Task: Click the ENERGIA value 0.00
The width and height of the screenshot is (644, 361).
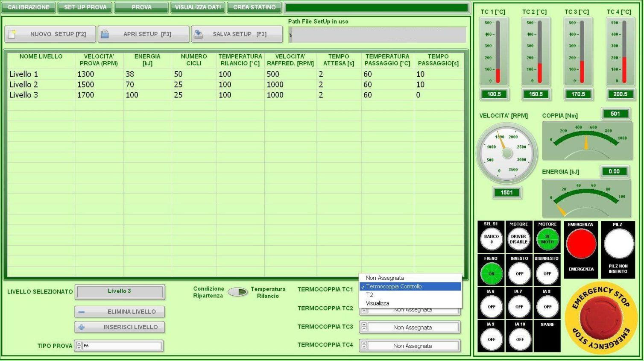Action: pos(614,171)
